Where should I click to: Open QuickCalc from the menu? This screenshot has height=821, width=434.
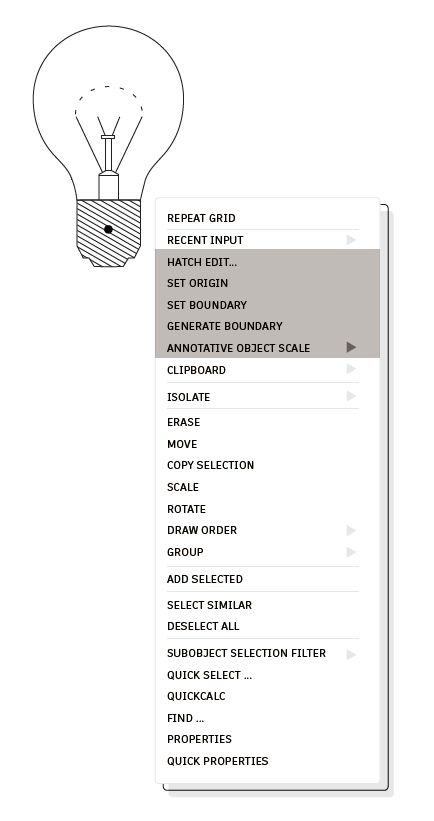pyautogui.click(x=267, y=696)
